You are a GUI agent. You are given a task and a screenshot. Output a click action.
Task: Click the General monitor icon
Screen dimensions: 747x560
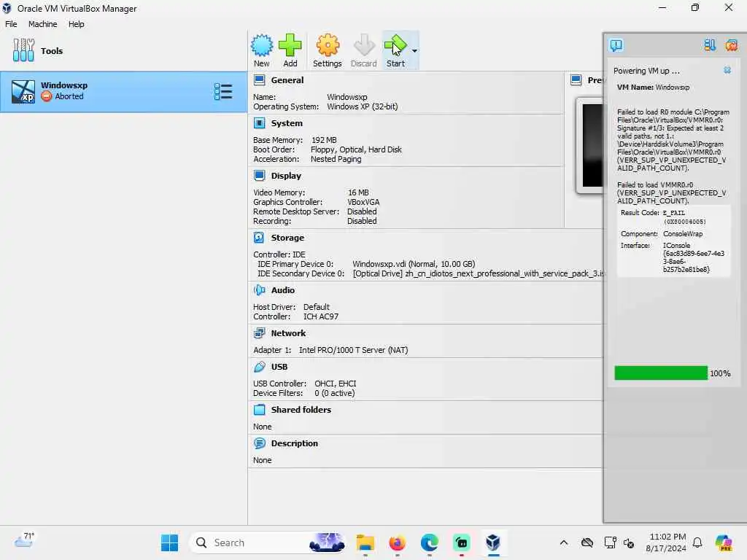[x=259, y=80]
